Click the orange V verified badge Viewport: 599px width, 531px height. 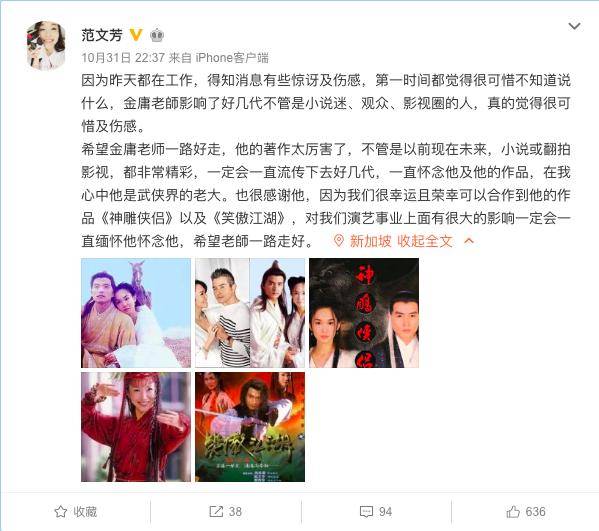click(136, 35)
